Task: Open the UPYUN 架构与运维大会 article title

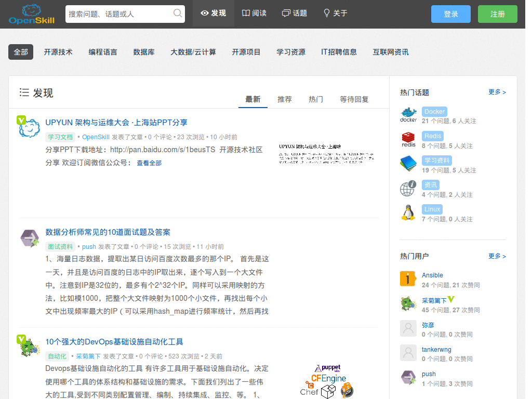Action: point(116,123)
